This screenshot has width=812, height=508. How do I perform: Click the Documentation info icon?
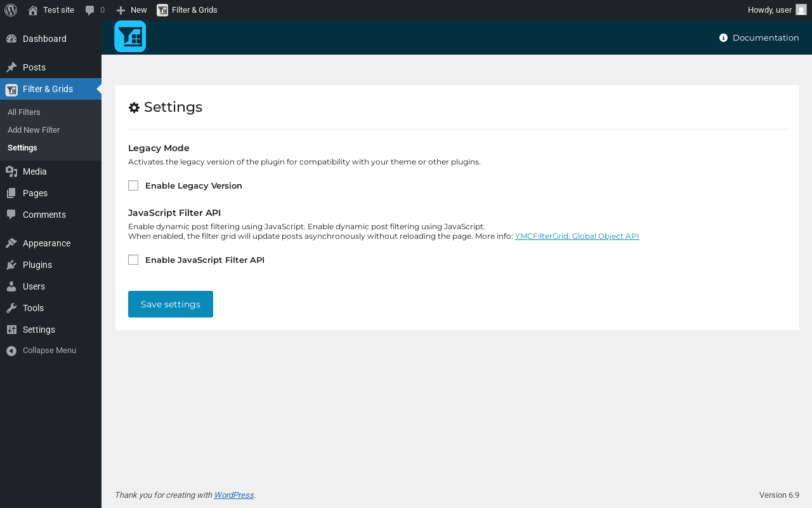coord(723,38)
